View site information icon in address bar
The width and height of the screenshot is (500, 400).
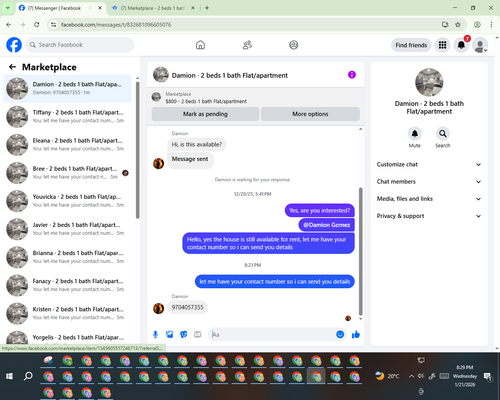point(53,24)
